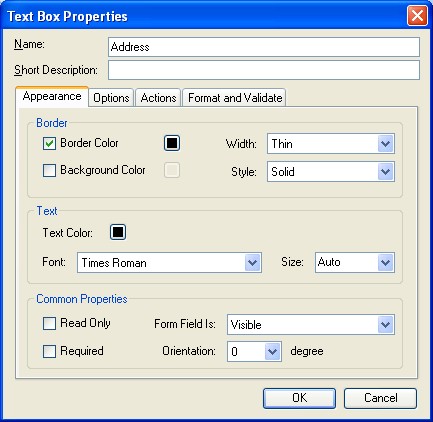Screen dimensions: 433x422
Task: Focus the Short Description field
Action: click(x=264, y=70)
